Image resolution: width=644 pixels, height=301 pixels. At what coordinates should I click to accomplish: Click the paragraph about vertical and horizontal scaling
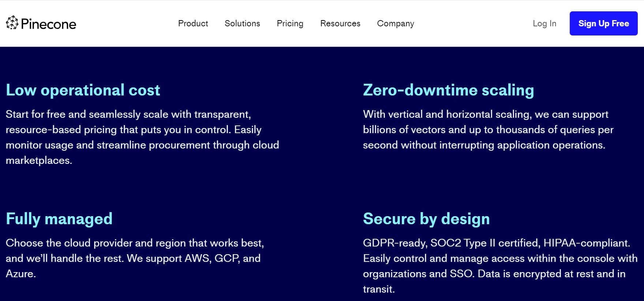click(x=488, y=129)
